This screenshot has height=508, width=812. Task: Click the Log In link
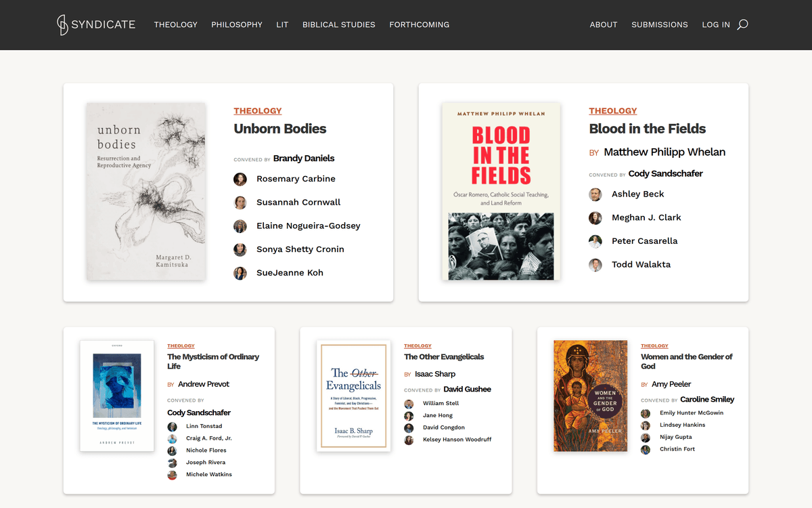[715, 24]
